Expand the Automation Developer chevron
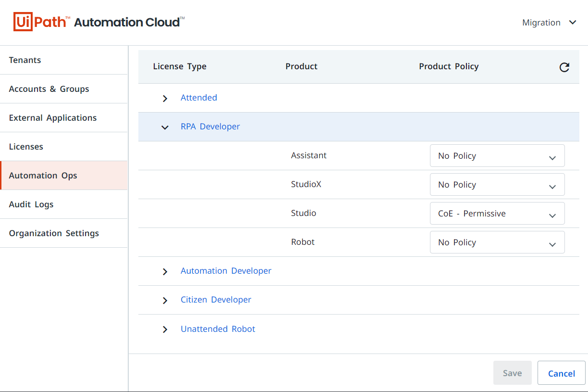Screen dimensions: 588x392 point(165,271)
